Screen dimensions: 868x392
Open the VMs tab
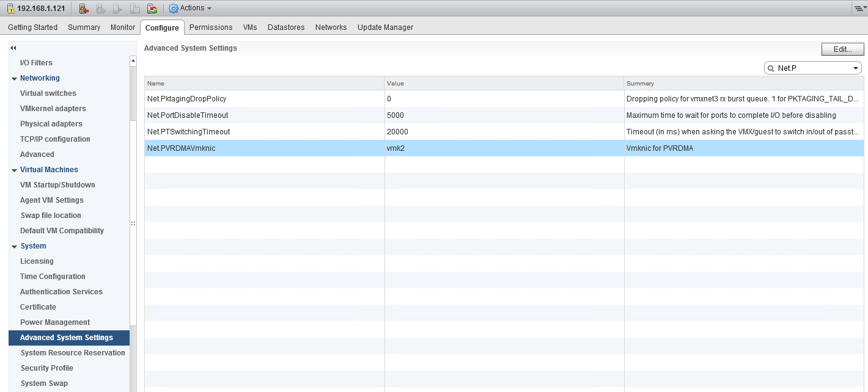pyautogui.click(x=250, y=27)
